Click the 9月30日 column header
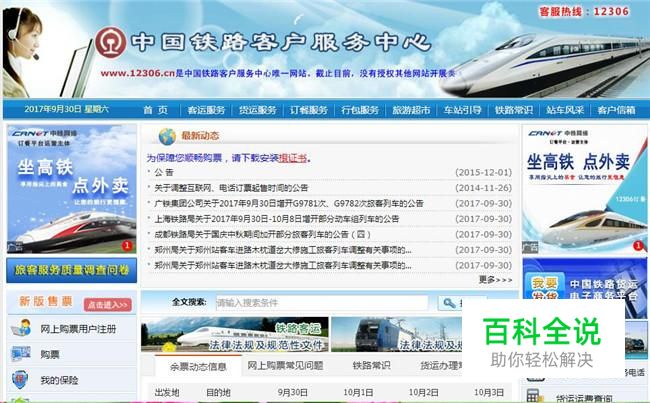 (x=292, y=392)
